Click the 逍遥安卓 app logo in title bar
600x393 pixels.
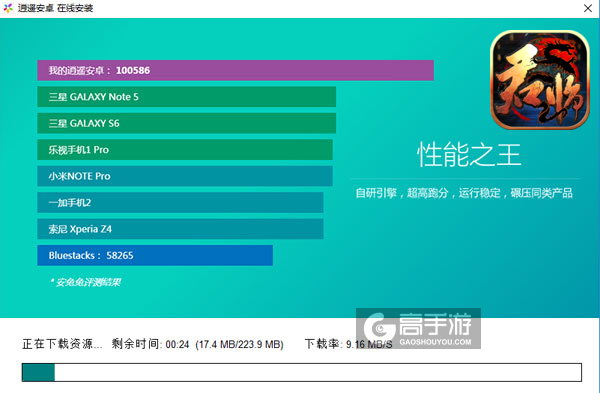tap(8, 8)
